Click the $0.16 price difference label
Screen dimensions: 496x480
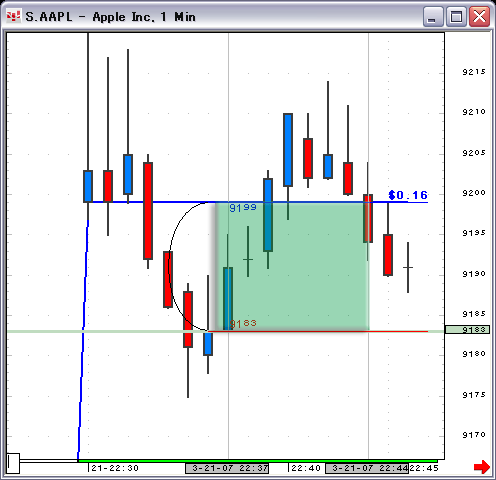[408, 195]
